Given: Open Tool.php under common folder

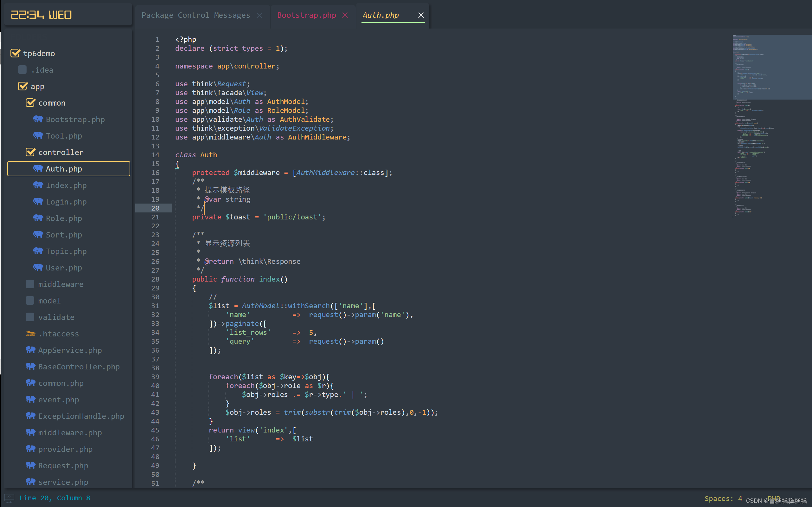Looking at the screenshot, I should tap(64, 136).
